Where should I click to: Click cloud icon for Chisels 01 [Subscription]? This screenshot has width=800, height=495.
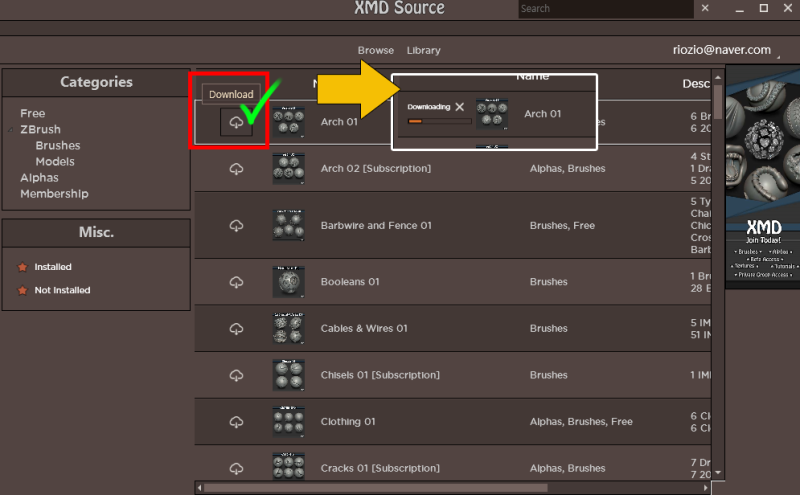coord(236,376)
